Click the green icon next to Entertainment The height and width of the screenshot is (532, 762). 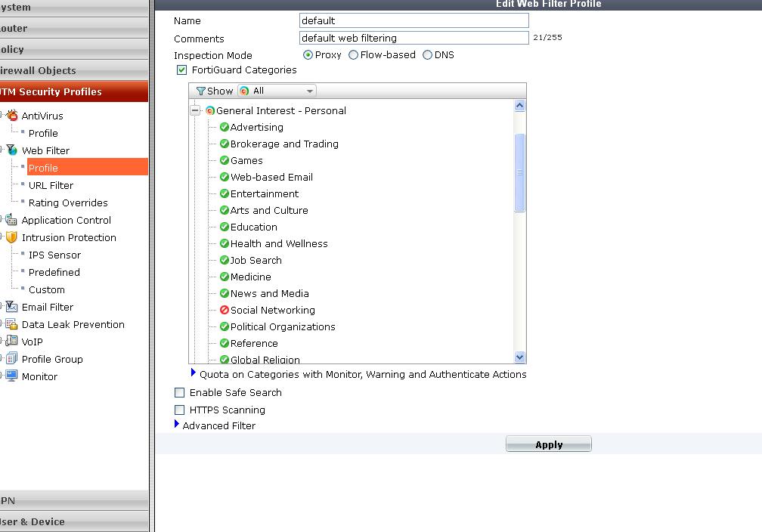pos(224,193)
